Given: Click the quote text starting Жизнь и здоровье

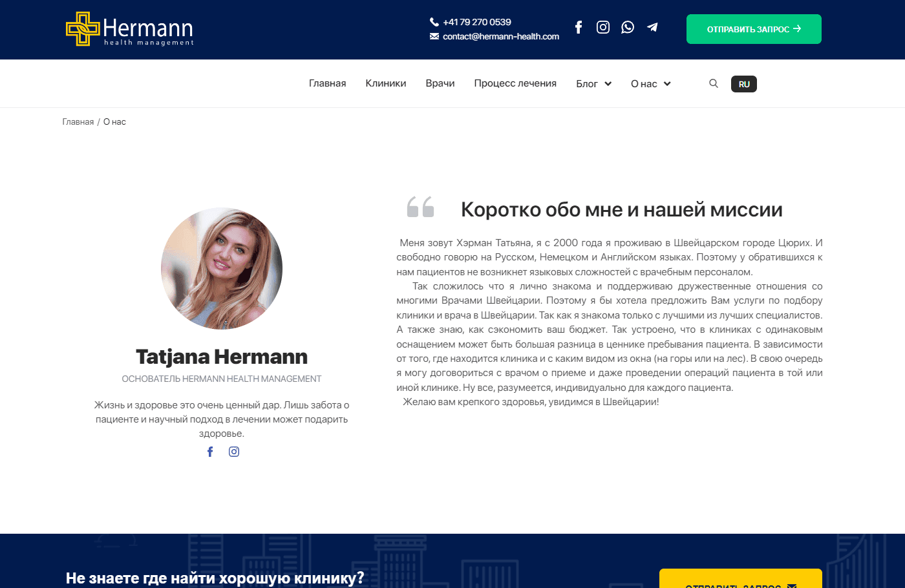Looking at the screenshot, I should tap(222, 419).
